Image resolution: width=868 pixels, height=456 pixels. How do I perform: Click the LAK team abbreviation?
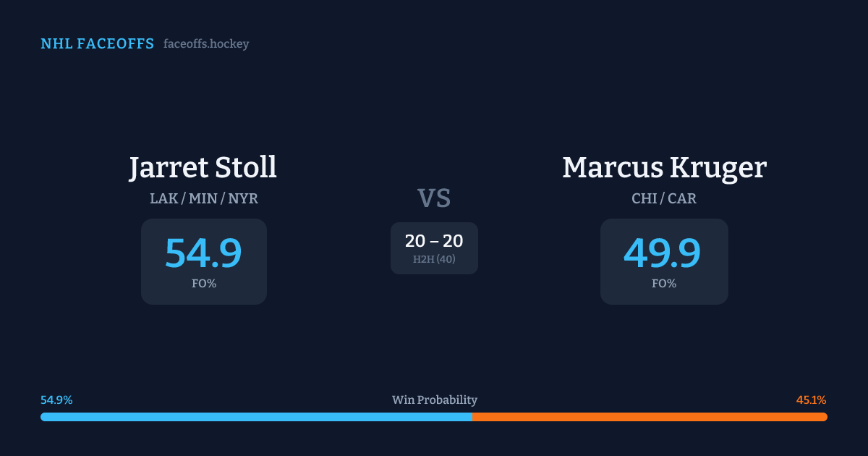[164, 198]
